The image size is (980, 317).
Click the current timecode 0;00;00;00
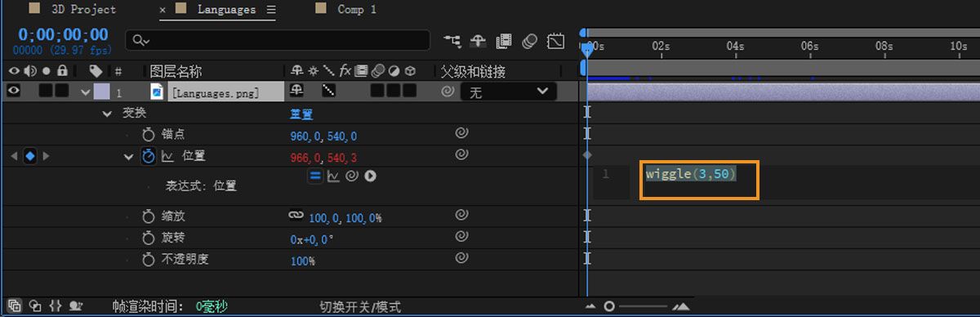[63, 34]
